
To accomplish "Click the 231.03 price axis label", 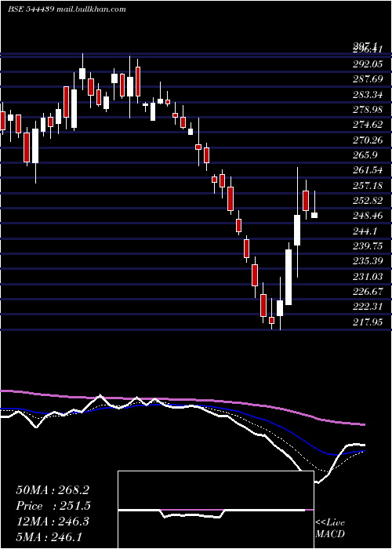I will point(368,277).
